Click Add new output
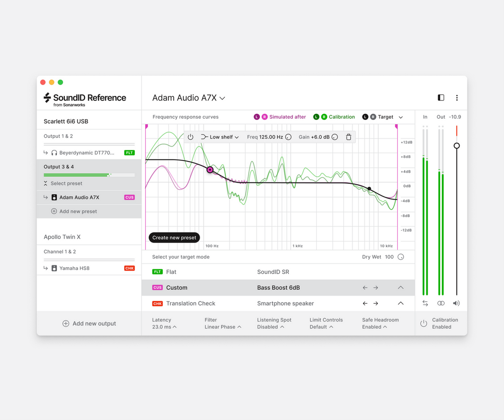This screenshot has width=504, height=420. point(89,323)
